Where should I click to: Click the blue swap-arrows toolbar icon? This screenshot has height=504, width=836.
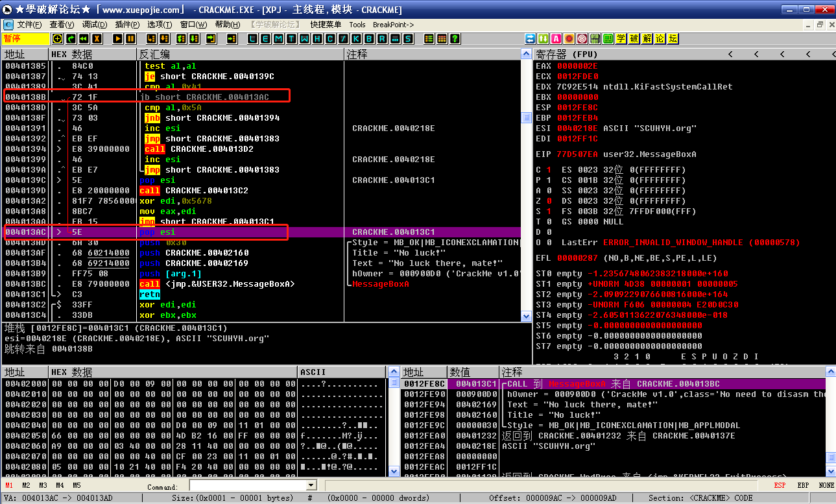(531, 39)
